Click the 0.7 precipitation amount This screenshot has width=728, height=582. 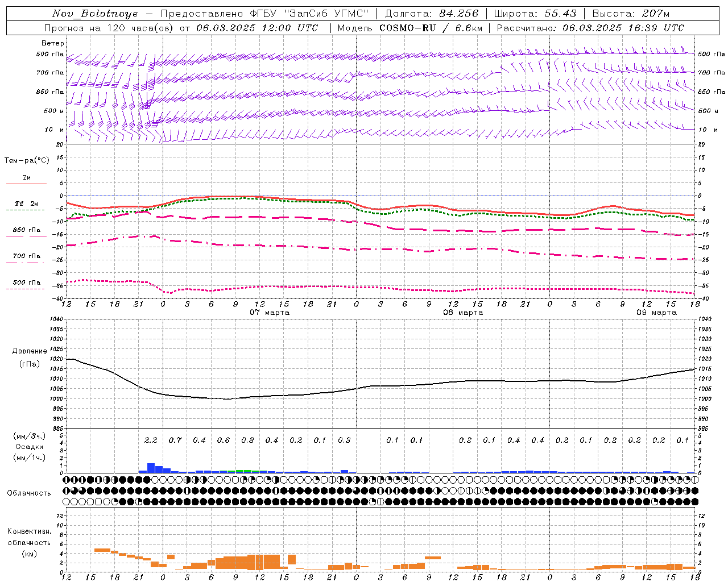point(175,440)
